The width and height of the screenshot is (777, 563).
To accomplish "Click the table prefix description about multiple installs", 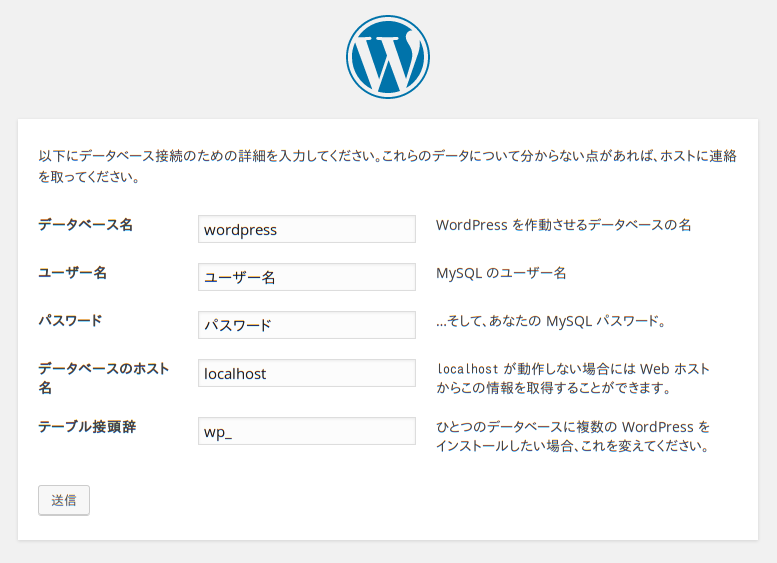I will 573,437.
